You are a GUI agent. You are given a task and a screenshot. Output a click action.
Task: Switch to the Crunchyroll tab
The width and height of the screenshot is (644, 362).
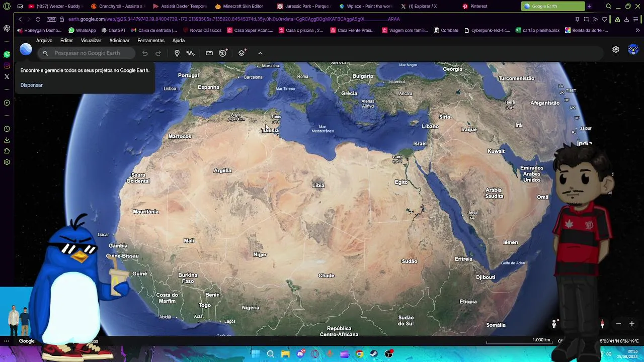point(118,6)
